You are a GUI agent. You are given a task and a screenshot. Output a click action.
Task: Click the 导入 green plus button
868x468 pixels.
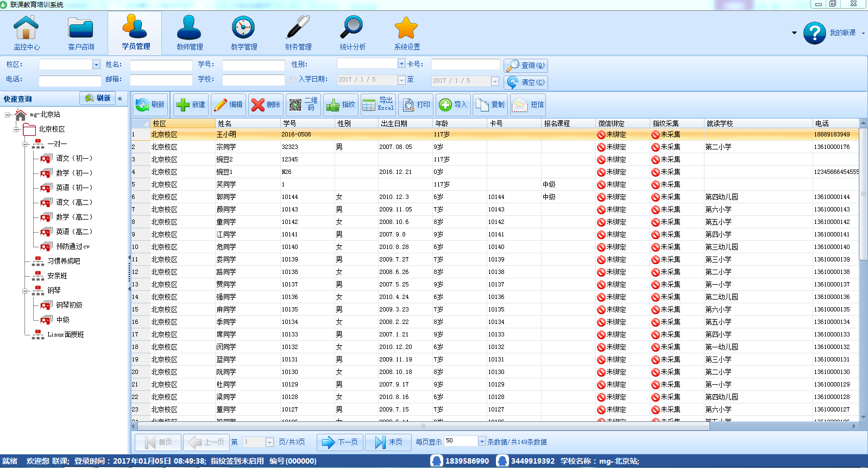pyautogui.click(x=453, y=104)
